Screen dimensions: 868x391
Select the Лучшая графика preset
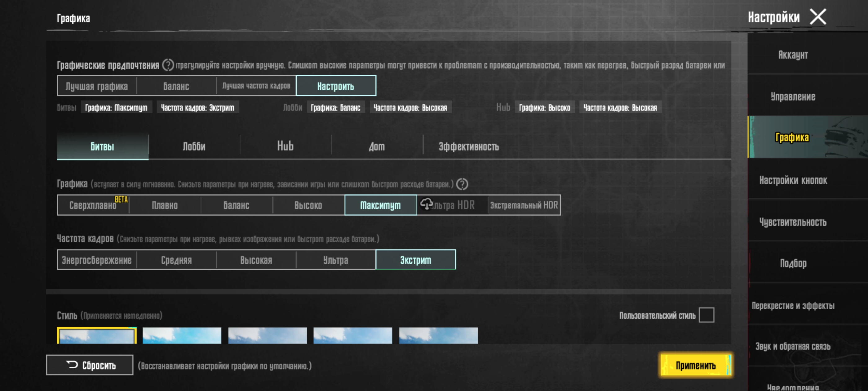click(x=97, y=86)
